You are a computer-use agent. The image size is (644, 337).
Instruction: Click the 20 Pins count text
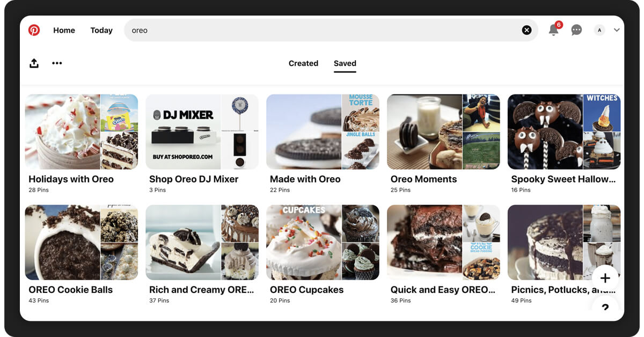pos(280,301)
